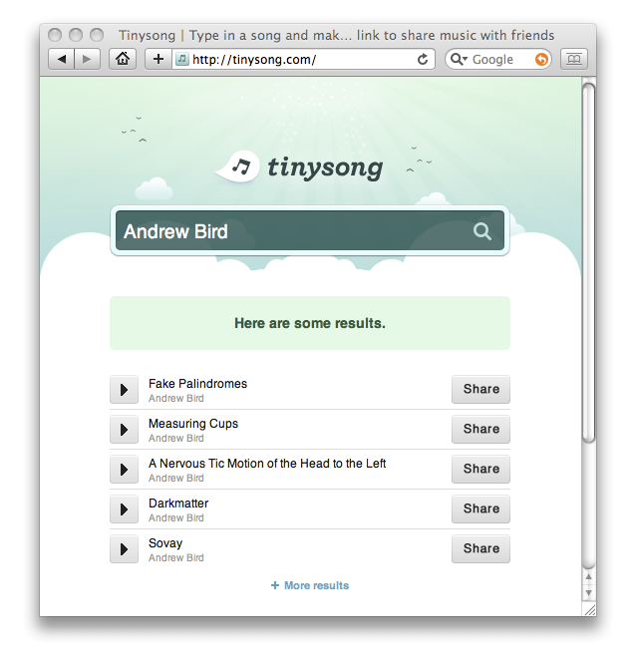Click the add bookmark plus button
Viewport: 636px width, 672px height.
[158, 59]
